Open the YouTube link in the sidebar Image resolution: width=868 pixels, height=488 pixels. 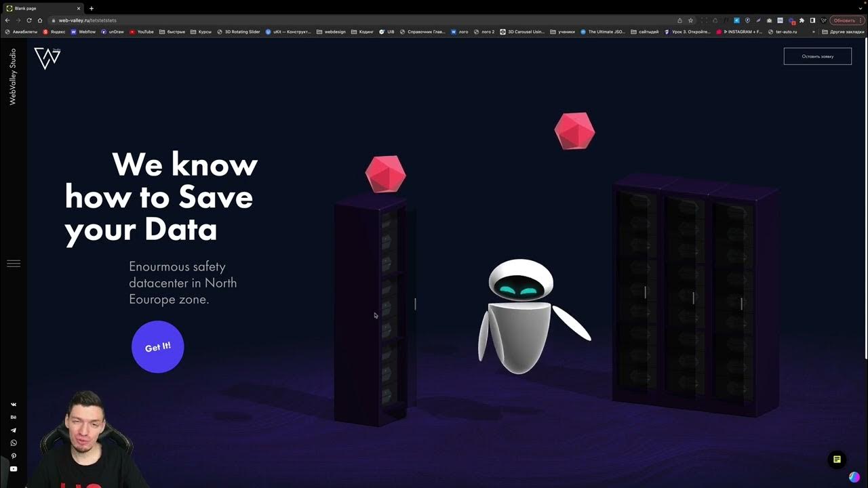14,469
